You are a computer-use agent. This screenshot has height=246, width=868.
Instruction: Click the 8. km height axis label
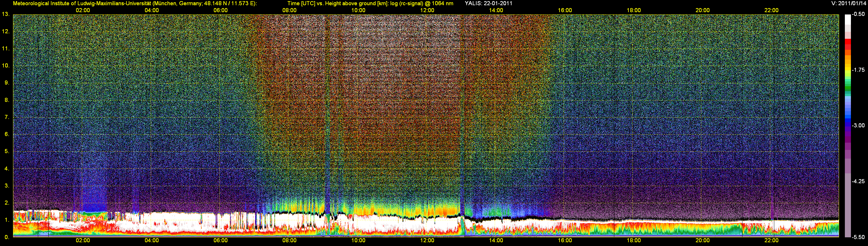point(7,100)
